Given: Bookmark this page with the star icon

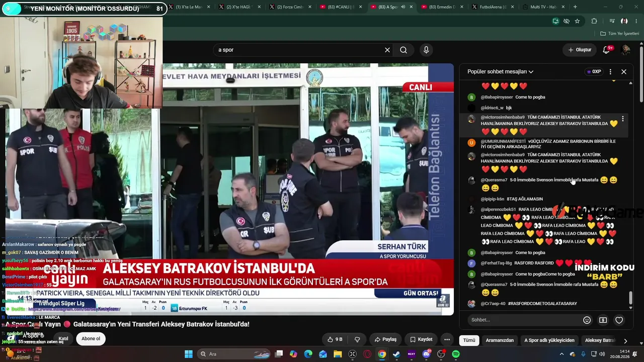Looking at the screenshot, I should (x=577, y=21).
